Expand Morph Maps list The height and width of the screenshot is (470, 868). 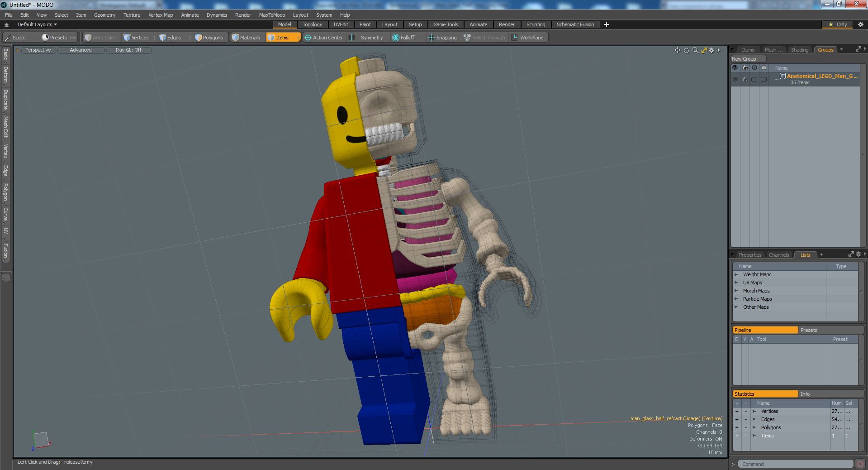[736, 291]
